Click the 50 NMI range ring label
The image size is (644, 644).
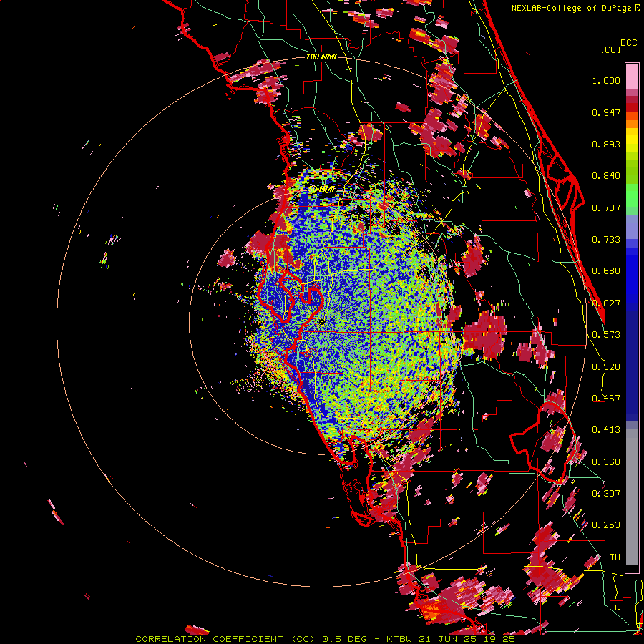pos(321,190)
